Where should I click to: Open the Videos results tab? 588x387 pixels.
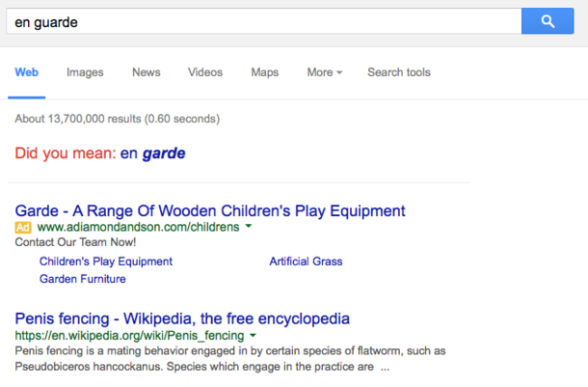[x=205, y=72]
